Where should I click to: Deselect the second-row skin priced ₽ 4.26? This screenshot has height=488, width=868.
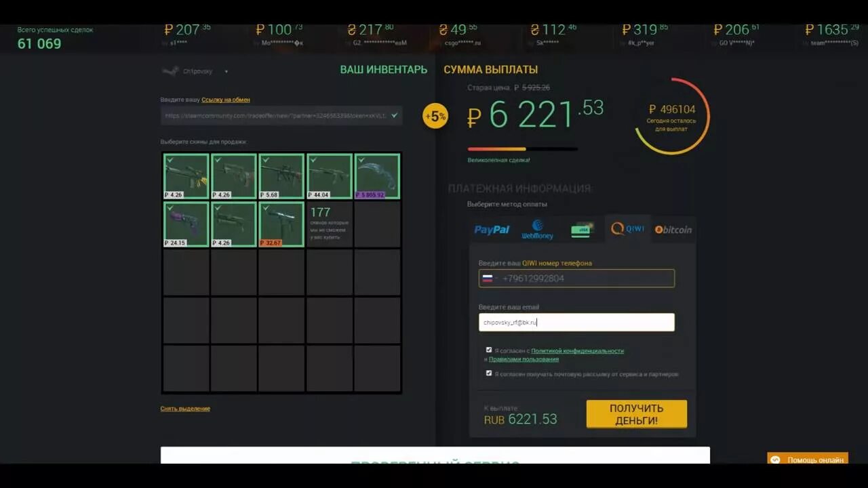234,224
